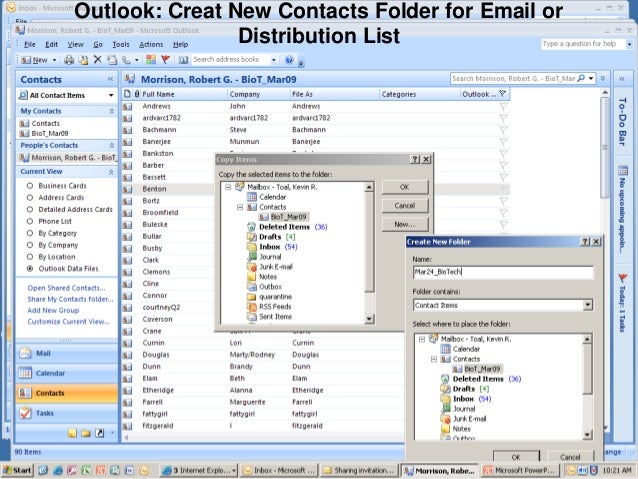This screenshot has width=638, height=479.
Task: Click the Categorize color squares icon
Action: 151,60
